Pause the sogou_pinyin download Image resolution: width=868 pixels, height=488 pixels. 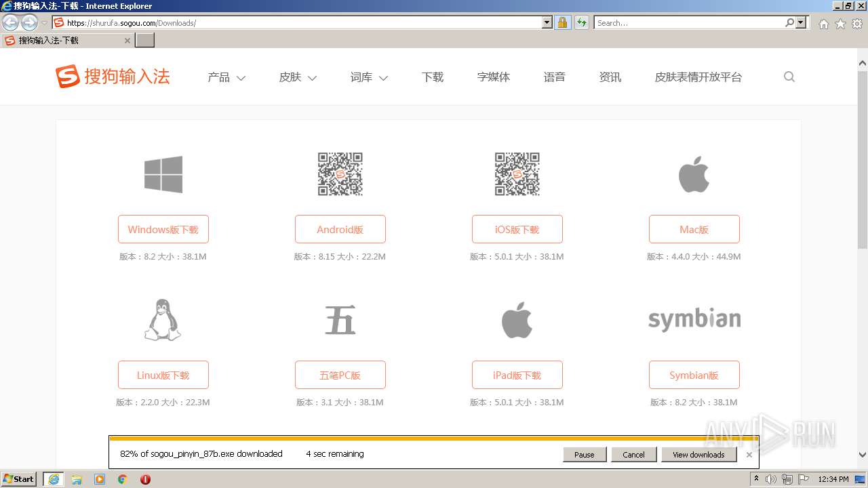(x=584, y=455)
